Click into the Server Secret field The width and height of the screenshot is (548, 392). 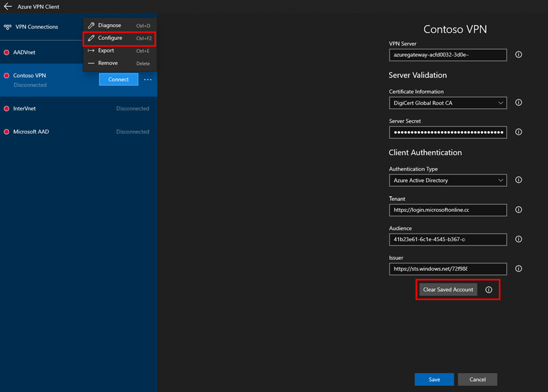pyautogui.click(x=448, y=132)
